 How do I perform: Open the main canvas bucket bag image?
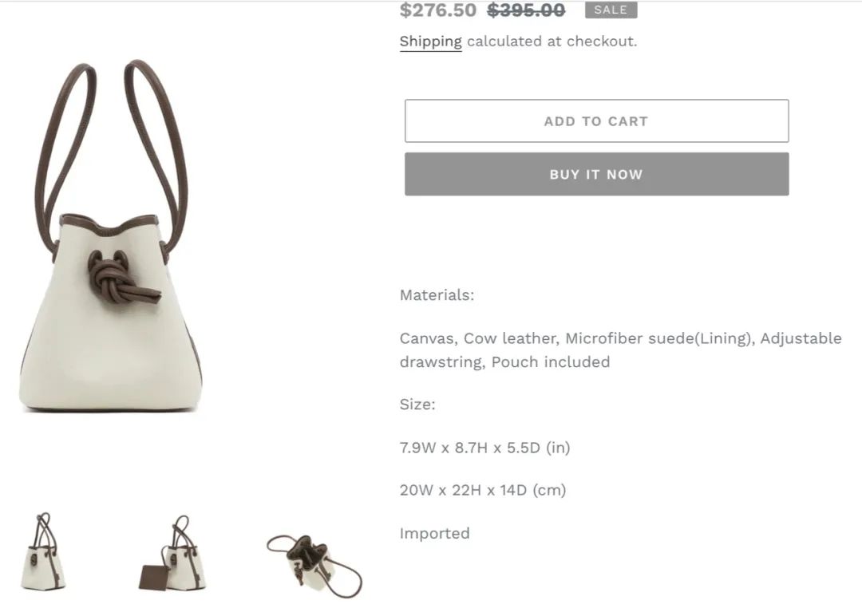tap(112, 236)
